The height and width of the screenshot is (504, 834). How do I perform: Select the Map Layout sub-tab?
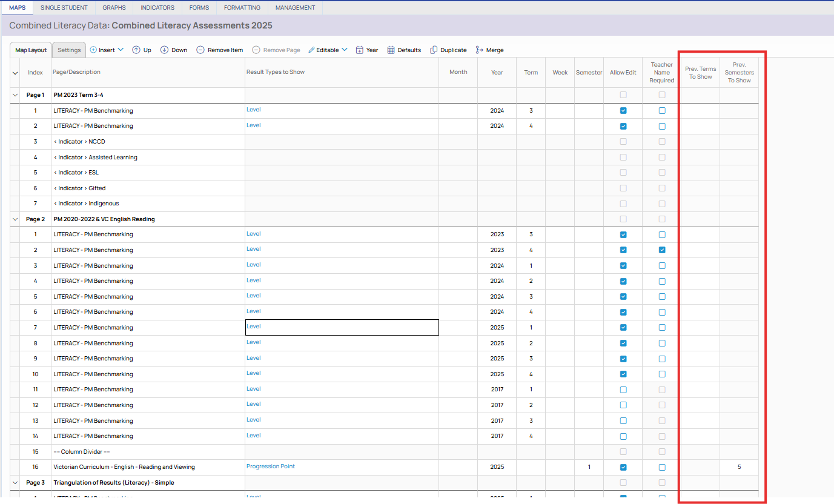(x=31, y=50)
